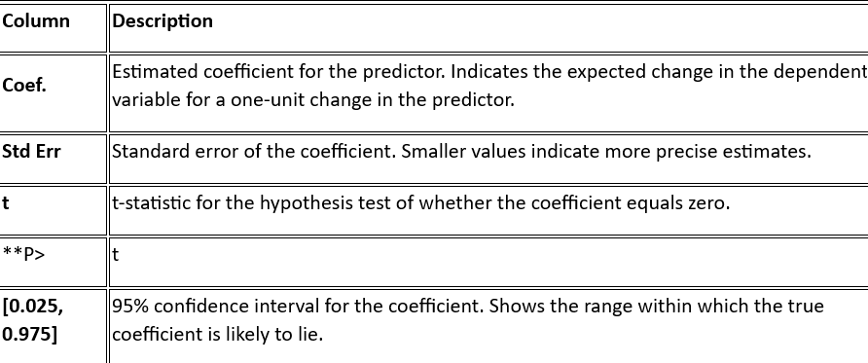
Task: Click the lone 't' description cell
Action: coord(488,262)
